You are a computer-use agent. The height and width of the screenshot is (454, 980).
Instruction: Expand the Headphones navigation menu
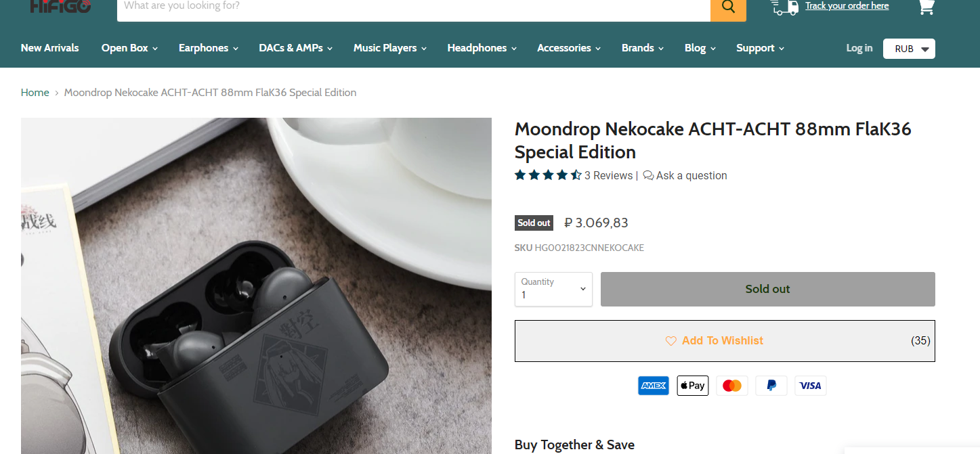482,48
